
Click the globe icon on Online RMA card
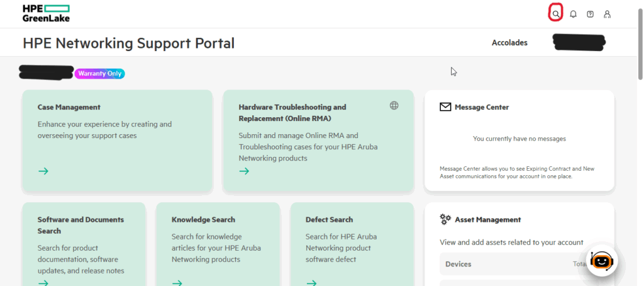tap(394, 106)
